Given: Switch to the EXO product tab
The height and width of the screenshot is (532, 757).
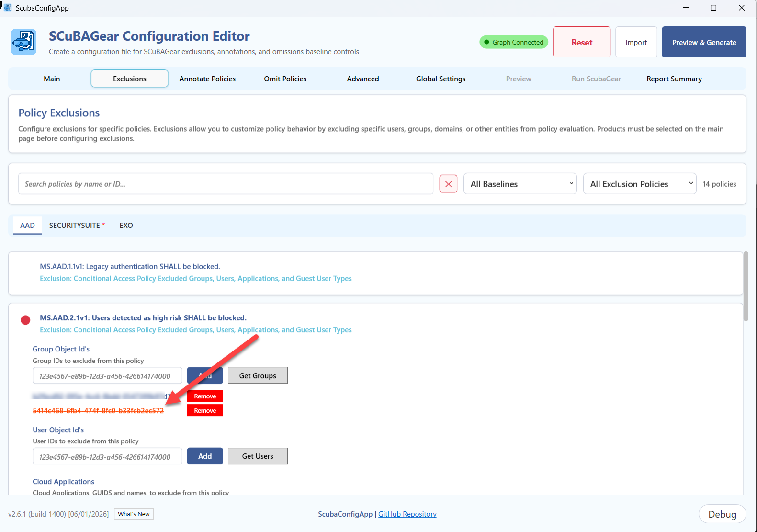Looking at the screenshot, I should pos(126,226).
